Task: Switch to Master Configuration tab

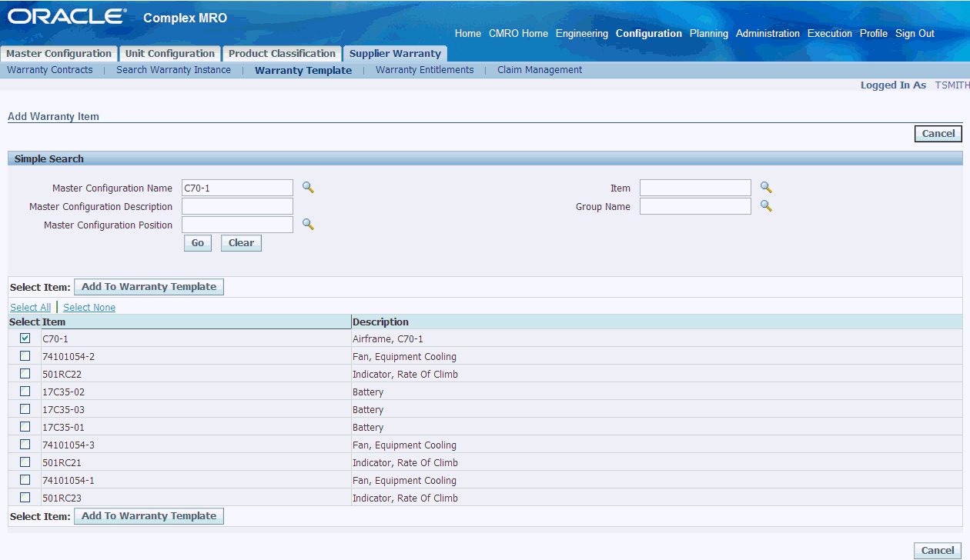Action: 59,54
